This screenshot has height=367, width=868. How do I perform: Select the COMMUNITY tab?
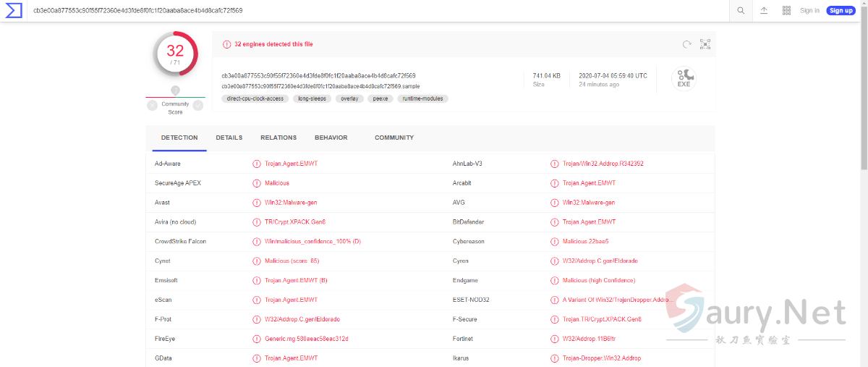tap(394, 138)
